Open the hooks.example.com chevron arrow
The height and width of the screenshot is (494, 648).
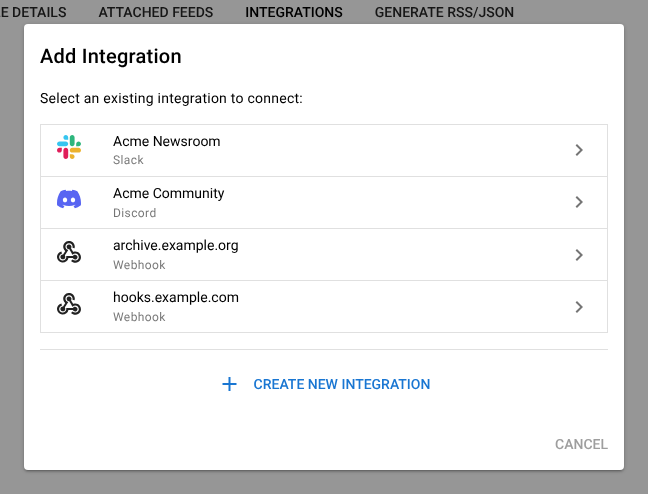coord(579,307)
